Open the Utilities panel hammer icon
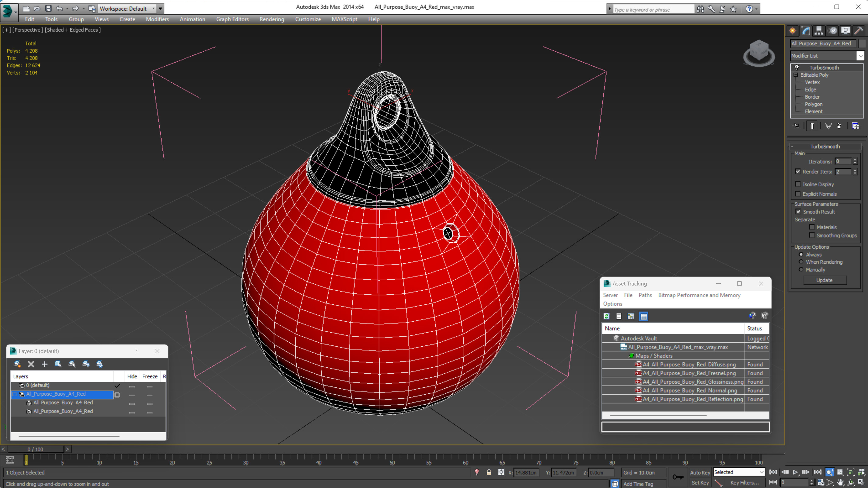This screenshot has width=868, height=488. tap(859, 31)
